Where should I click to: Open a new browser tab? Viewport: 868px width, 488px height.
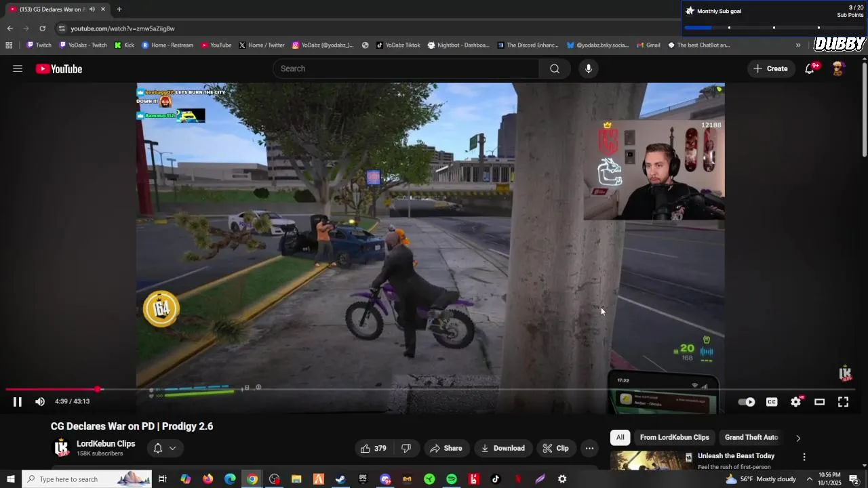coord(119,9)
